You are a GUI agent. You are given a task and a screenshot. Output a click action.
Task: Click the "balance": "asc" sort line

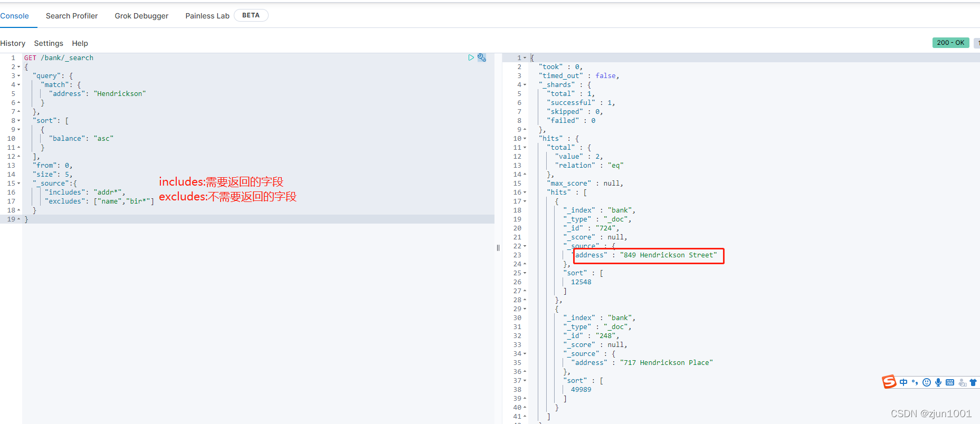click(81, 139)
